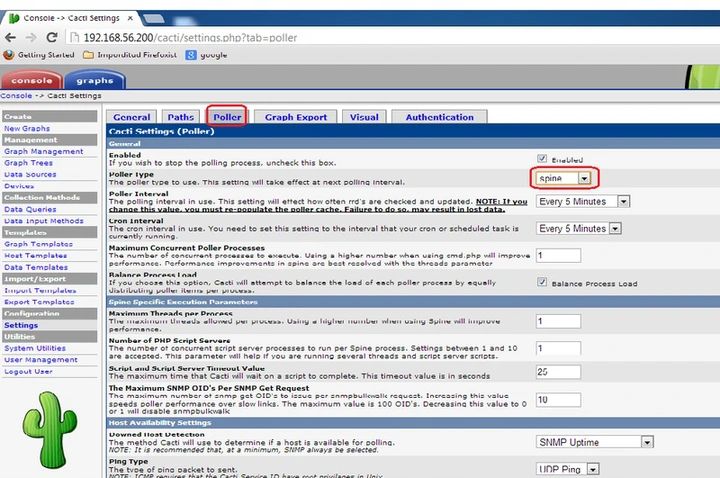The height and width of the screenshot is (478, 720).
Task: Click the Maximum Threads per Process field
Action: [x=558, y=321]
